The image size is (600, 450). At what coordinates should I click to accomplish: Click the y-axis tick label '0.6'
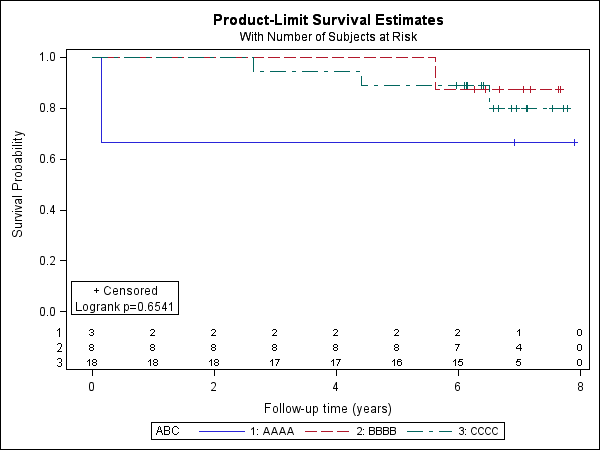(x=46, y=159)
